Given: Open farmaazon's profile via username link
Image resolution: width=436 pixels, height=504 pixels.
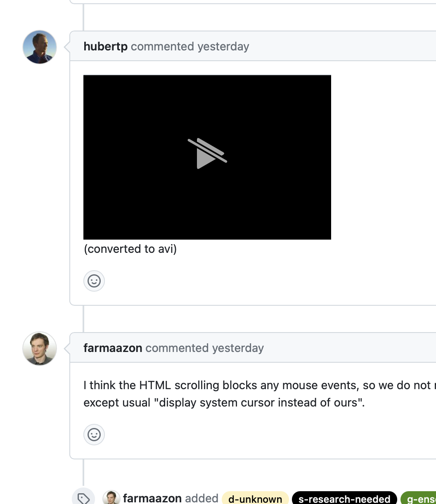Looking at the screenshot, I should [112, 348].
